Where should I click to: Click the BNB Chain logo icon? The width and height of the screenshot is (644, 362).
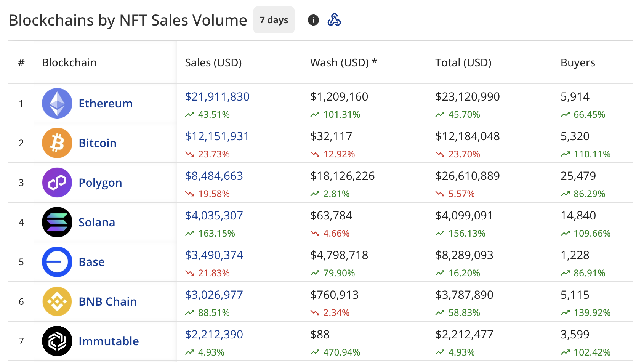(57, 301)
